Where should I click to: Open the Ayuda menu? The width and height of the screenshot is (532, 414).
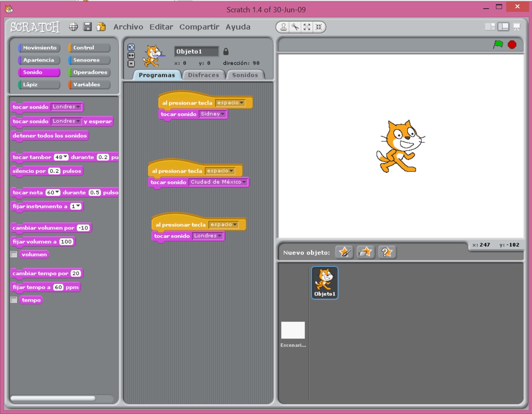coord(238,27)
